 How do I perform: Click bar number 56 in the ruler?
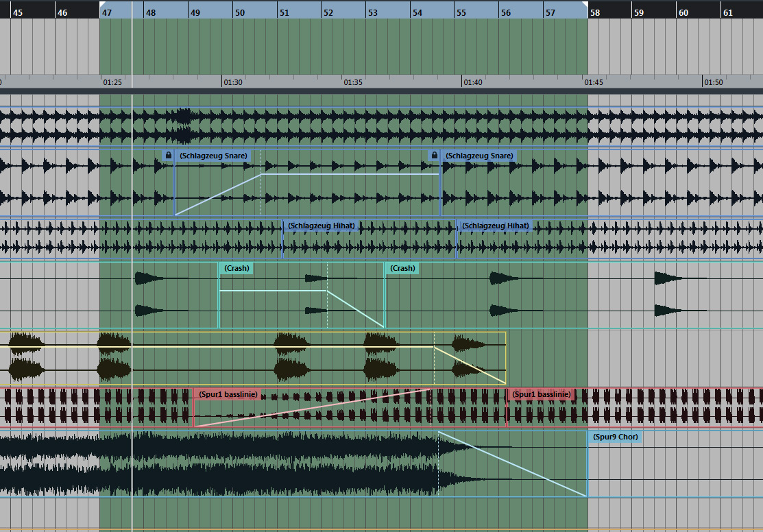pos(506,12)
